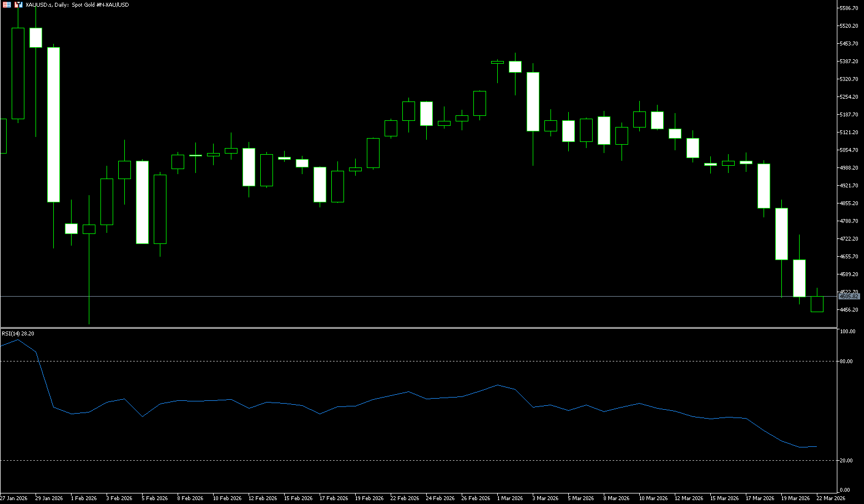
Task: Click the 22 Mar 2026 date on time axis
Action: coord(831,498)
